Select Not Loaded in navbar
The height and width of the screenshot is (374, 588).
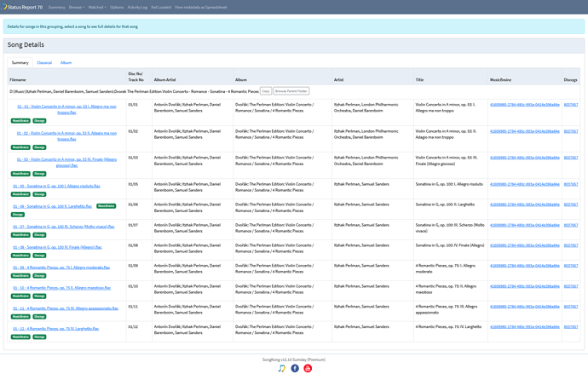coord(161,7)
